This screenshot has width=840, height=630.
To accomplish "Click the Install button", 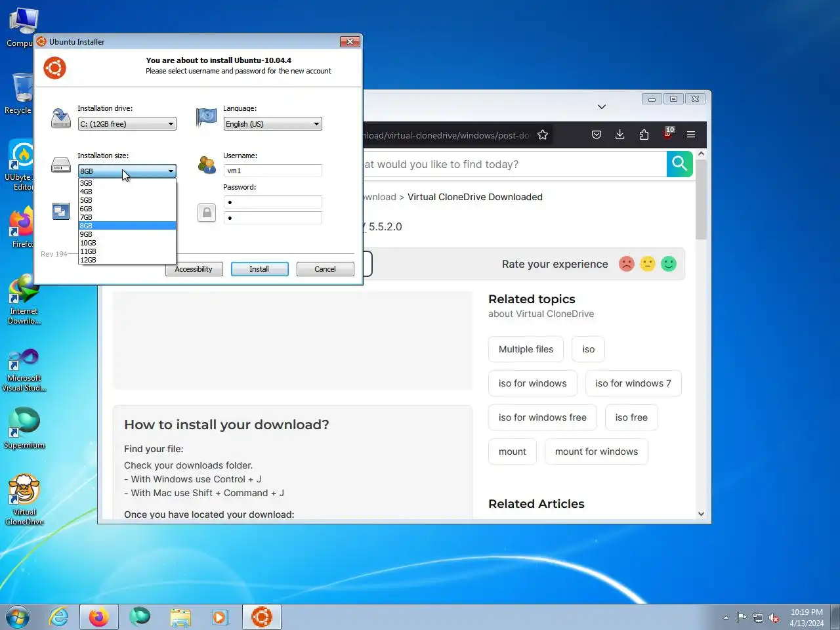I will [259, 269].
